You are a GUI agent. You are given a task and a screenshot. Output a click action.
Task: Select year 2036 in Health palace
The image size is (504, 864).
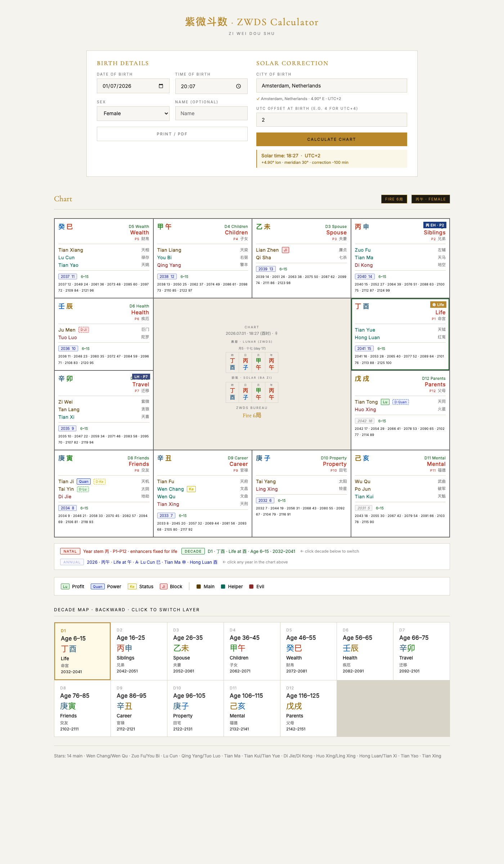pyautogui.click(x=68, y=348)
